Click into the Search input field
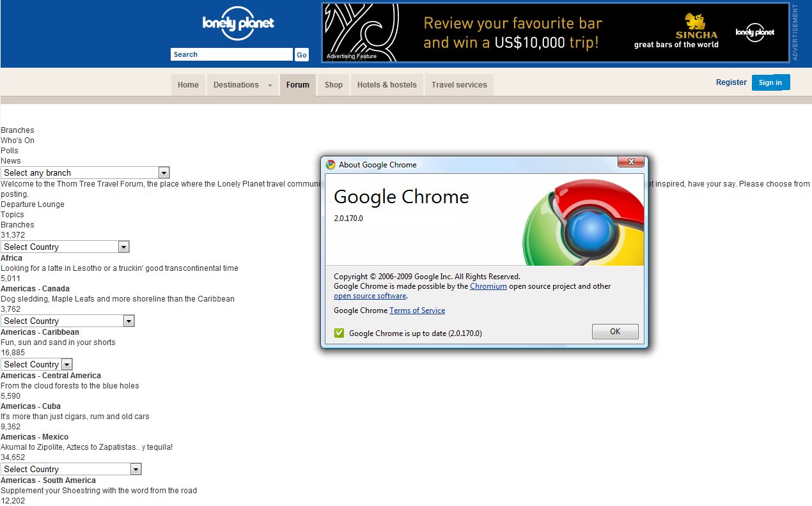 pyautogui.click(x=231, y=55)
